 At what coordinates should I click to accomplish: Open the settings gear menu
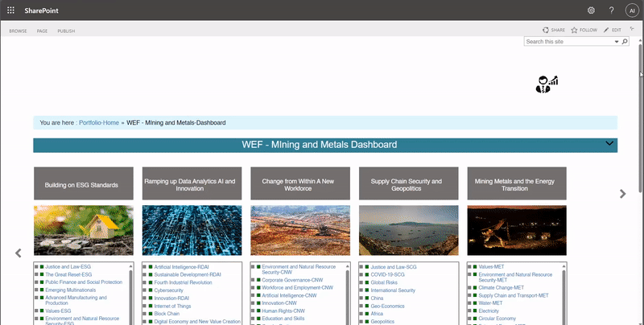coord(591,10)
